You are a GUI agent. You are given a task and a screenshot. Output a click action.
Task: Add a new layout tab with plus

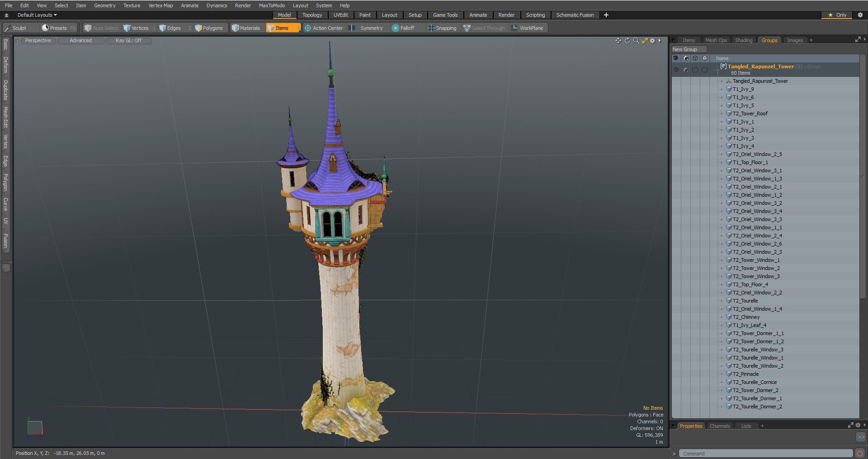pos(606,15)
